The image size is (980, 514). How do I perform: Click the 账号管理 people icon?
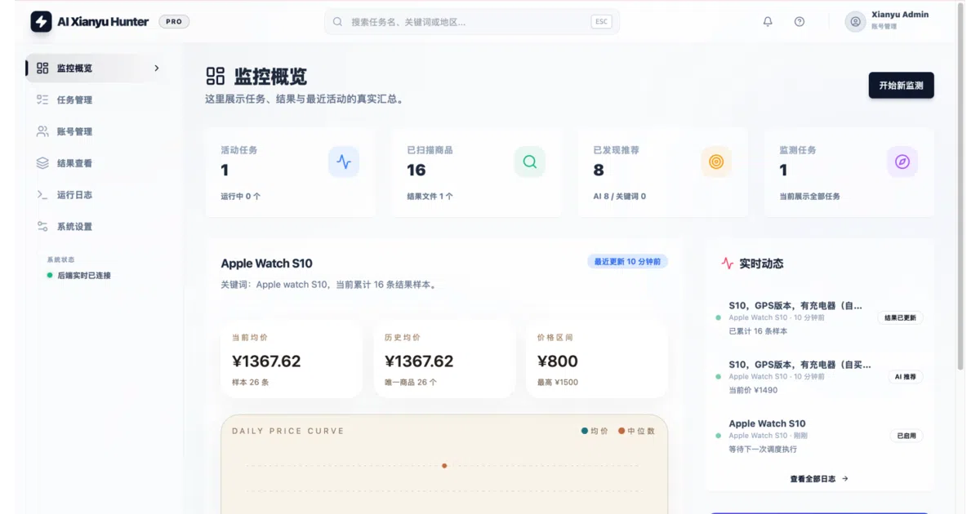coord(42,131)
